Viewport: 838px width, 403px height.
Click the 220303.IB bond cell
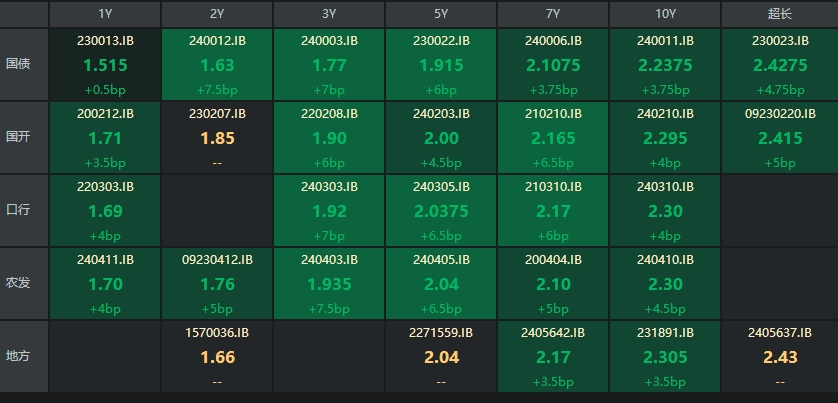tap(105, 210)
